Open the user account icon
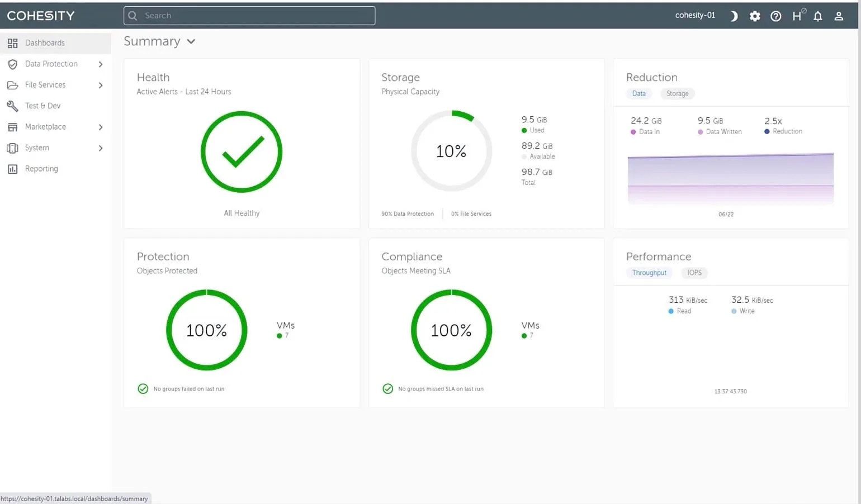Screen dimensions: 861x504 839,16
